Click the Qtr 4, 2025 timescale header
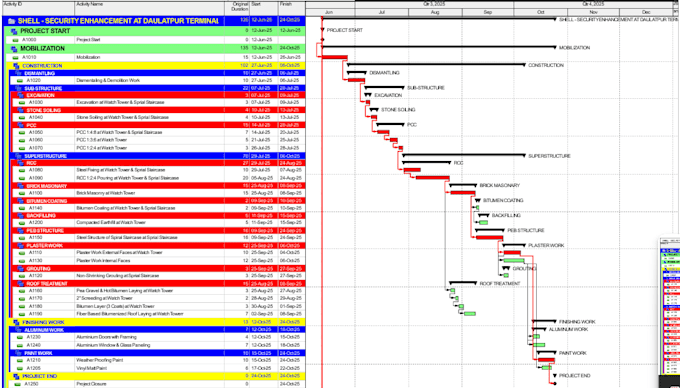 pyautogui.click(x=593, y=4)
